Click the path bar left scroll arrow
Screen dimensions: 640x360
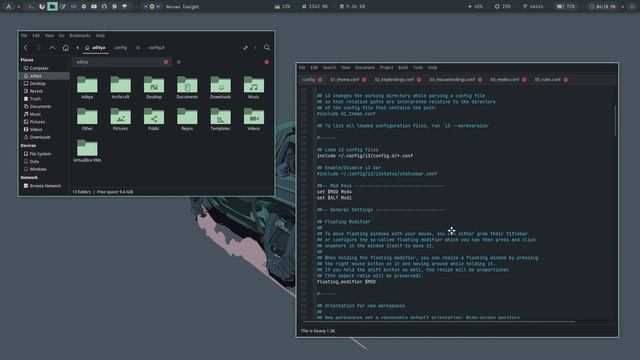[x=78, y=48]
